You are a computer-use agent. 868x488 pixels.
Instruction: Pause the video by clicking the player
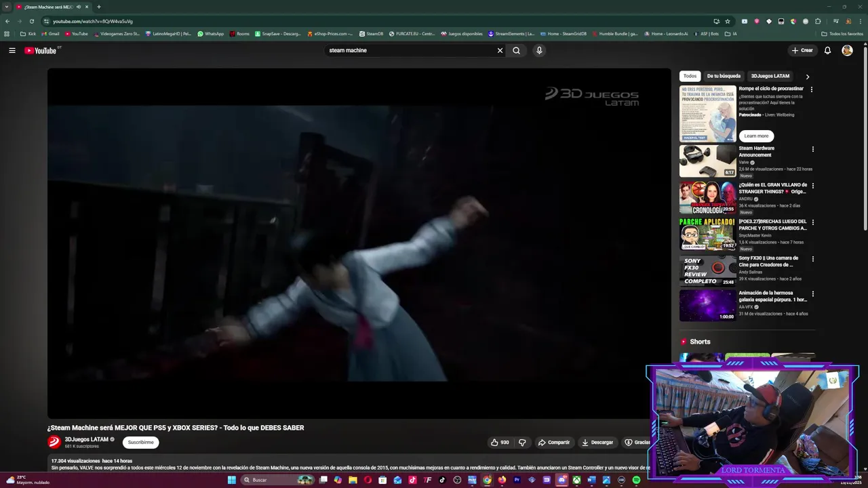[359, 243]
